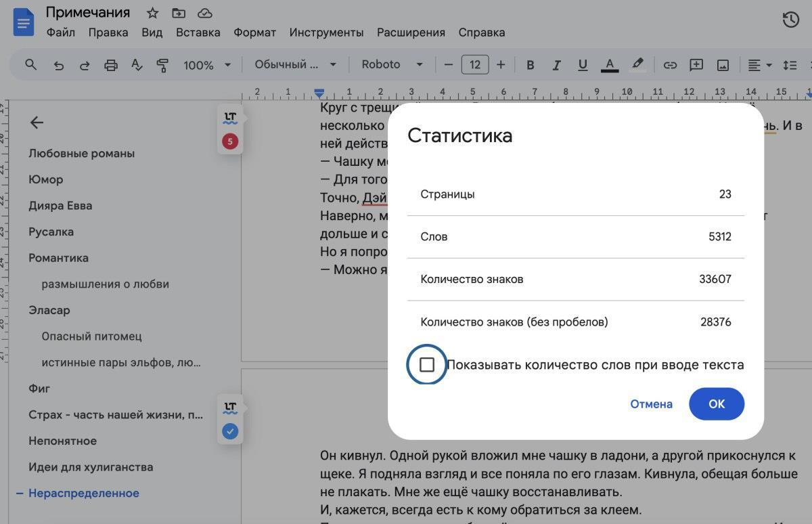Toggle bold formatting

(531, 65)
